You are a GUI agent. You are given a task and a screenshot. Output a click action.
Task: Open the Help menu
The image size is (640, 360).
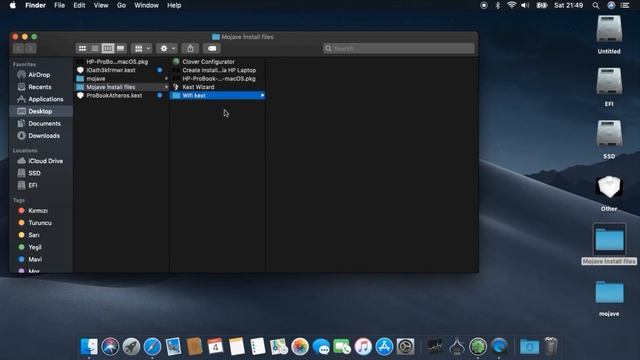click(x=174, y=5)
